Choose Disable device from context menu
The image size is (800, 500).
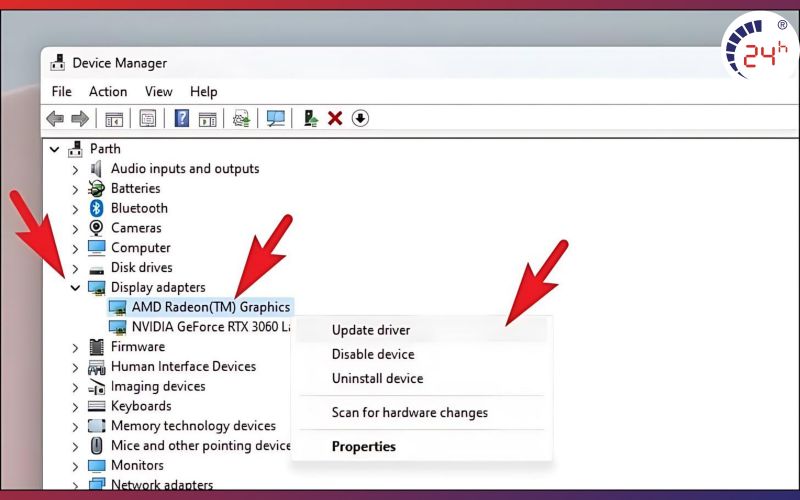pos(422,354)
